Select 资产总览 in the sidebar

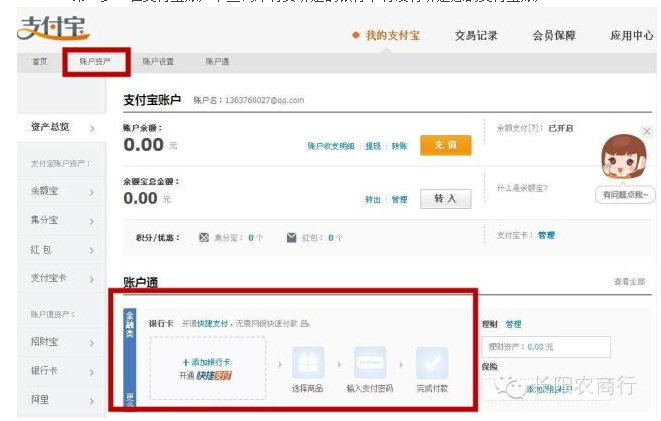(50, 127)
